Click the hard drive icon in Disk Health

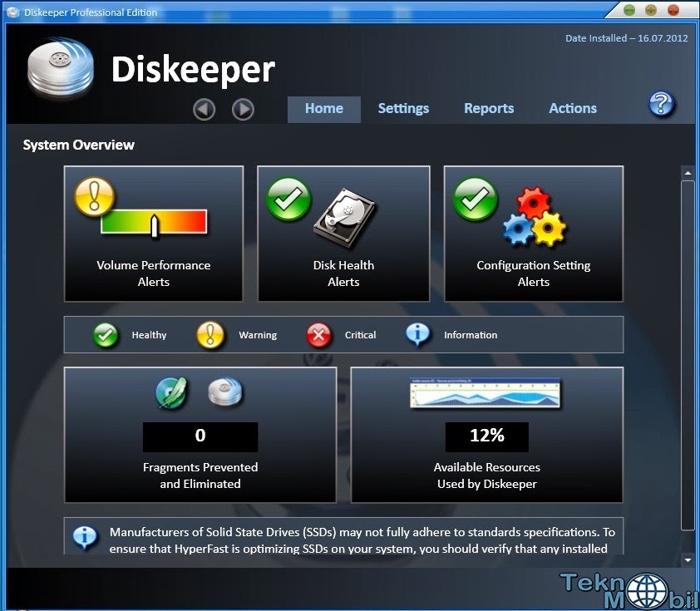point(345,219)
